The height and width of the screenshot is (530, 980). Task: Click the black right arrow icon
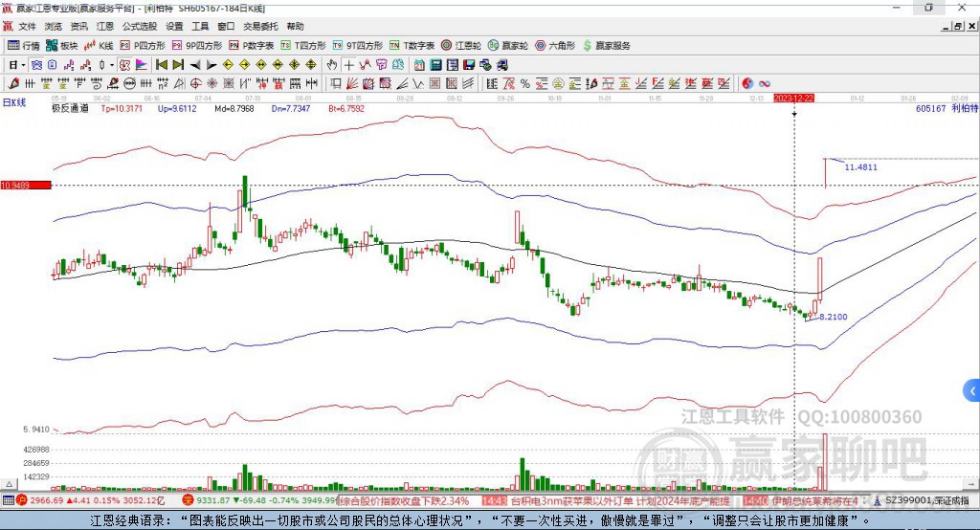coord(212,65)
